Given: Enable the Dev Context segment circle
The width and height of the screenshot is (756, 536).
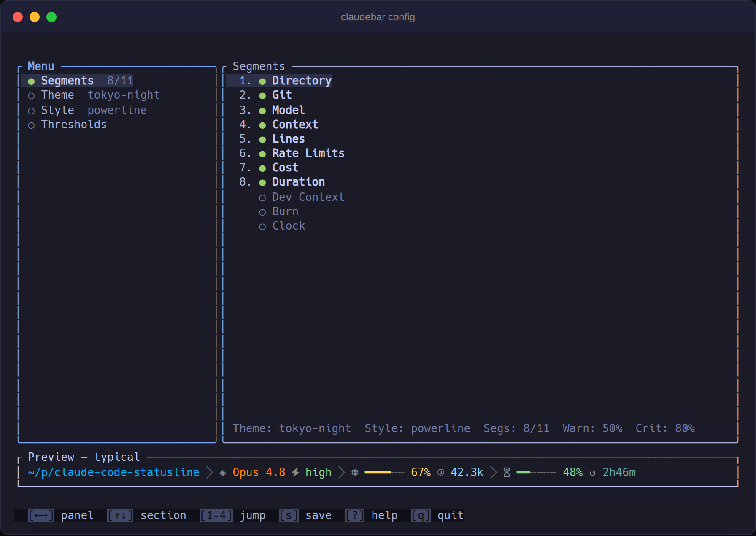Looking at the screenshot, I should point(262,198).
